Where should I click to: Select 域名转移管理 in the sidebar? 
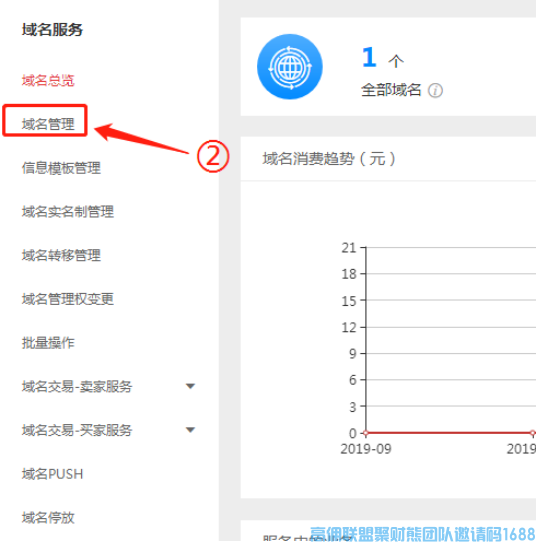point(61,255)
